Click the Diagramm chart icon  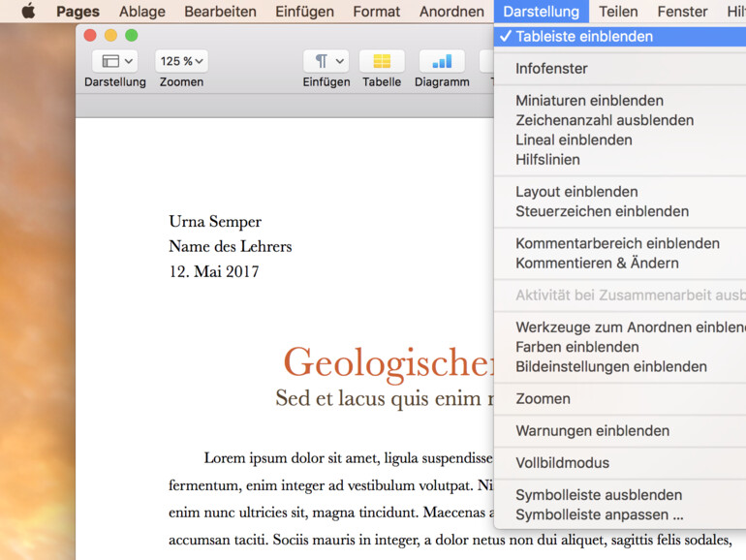pos(442,61)
